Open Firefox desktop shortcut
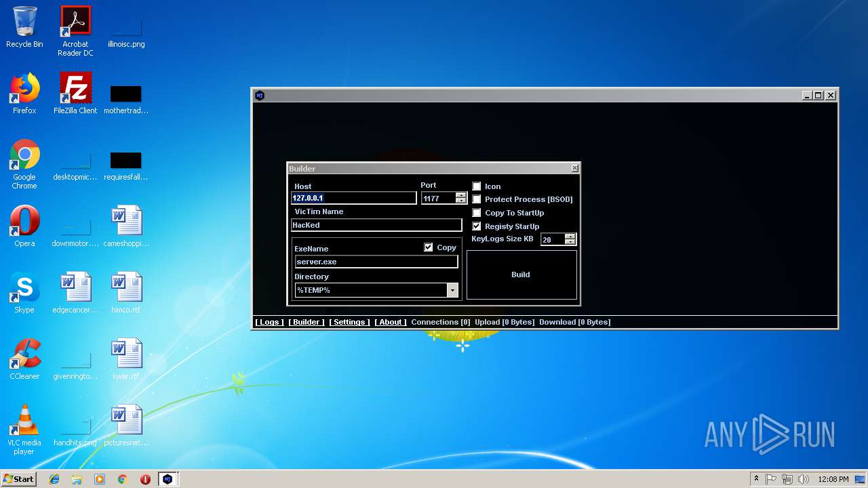This screenshot has width=868, height=488. click(x=24, y=94)
